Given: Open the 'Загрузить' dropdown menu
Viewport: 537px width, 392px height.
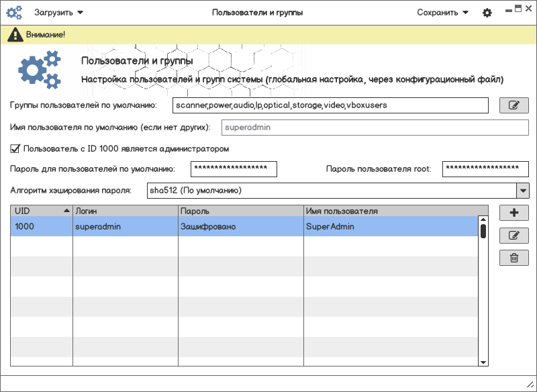Looking at the screenshot, I should coord(59,13).
